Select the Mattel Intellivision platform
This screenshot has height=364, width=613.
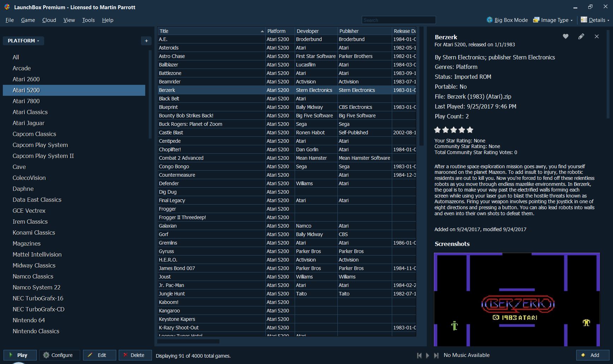click(74, 254)
